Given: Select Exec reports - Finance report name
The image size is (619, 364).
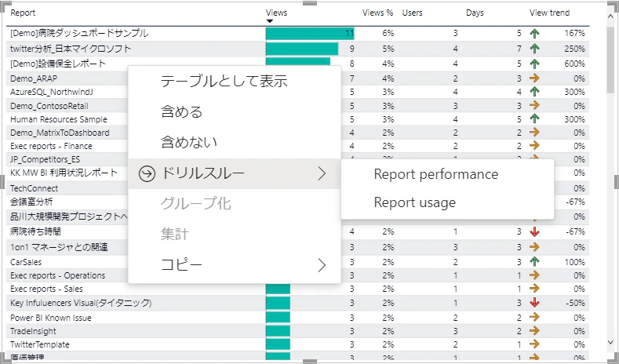Looking at the screenshot, I should coord(51,146).
